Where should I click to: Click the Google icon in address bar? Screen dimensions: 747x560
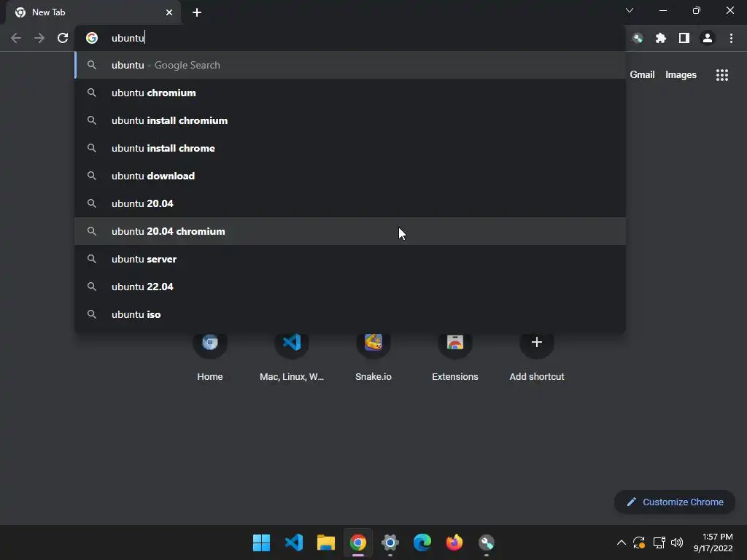(x=92, y=38)
